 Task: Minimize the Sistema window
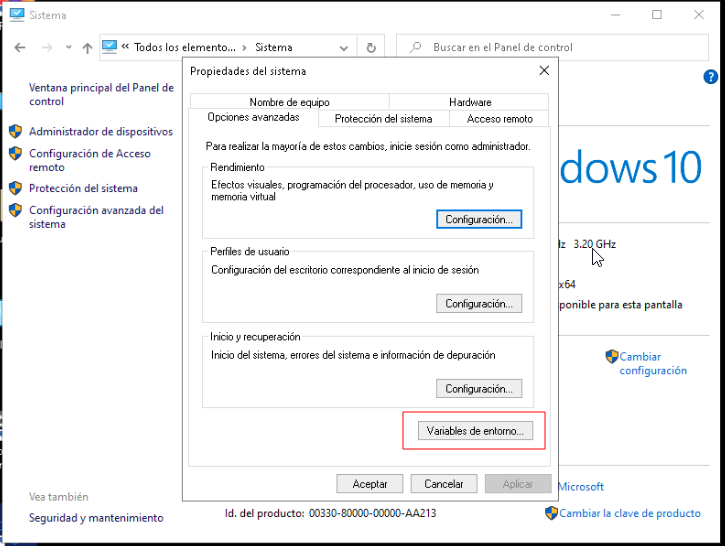(615, 15)
